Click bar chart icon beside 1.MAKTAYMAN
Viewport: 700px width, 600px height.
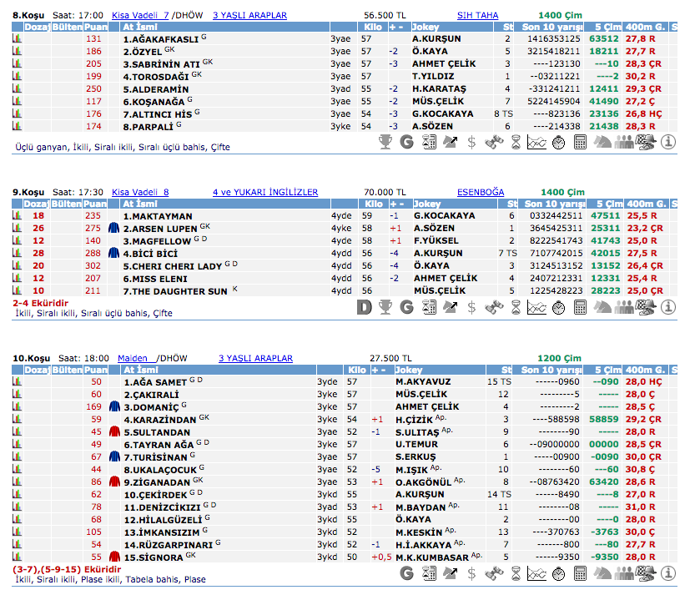point(17,216)
